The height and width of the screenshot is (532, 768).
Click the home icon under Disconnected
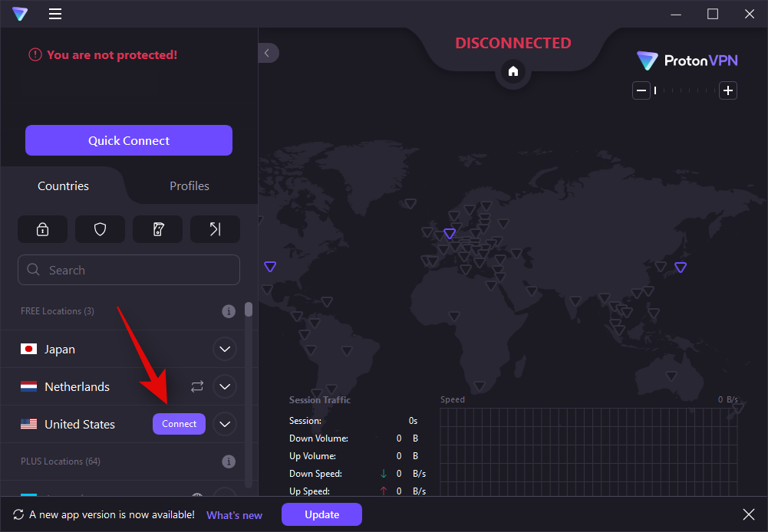[513, 71]
